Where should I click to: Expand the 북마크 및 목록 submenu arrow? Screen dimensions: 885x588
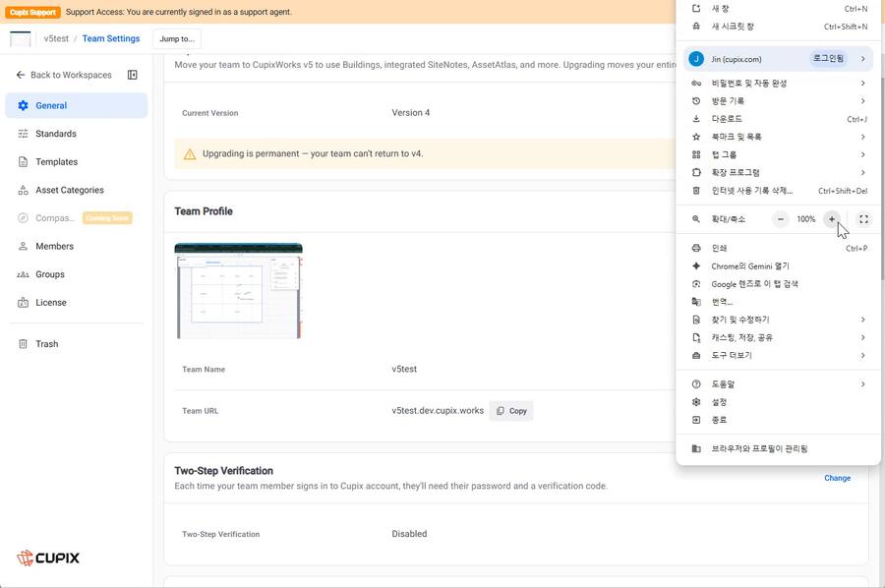863,137
